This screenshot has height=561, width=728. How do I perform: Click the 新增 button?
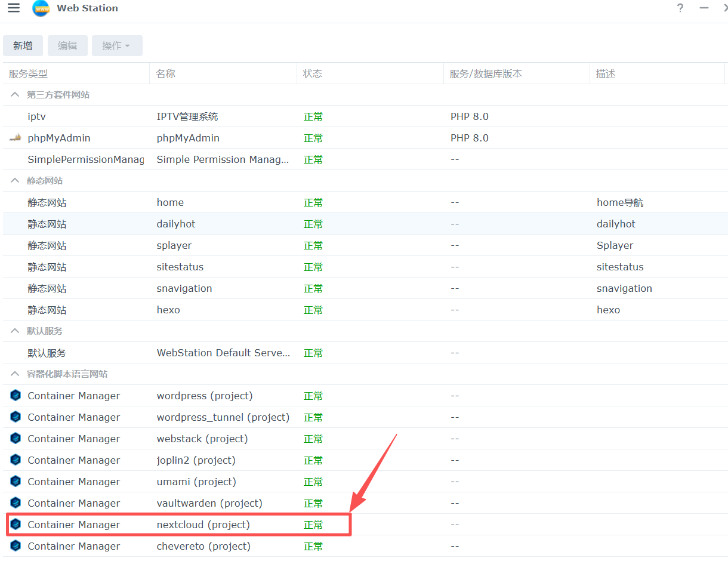tap(23, 46)
